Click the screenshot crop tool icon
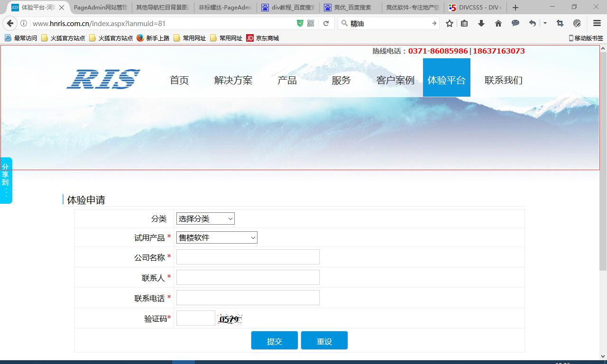 tap(560, 23)
